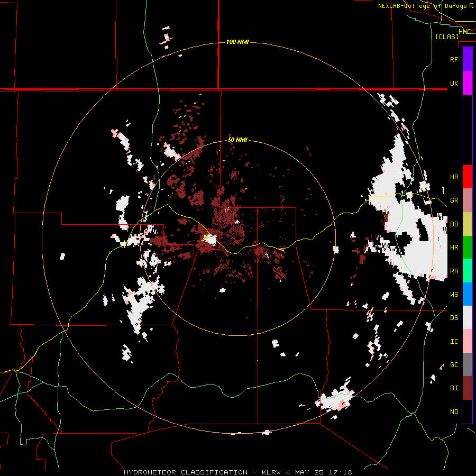
Task: Select the yellow BD big drops swatch
Action: coord(467,224)
